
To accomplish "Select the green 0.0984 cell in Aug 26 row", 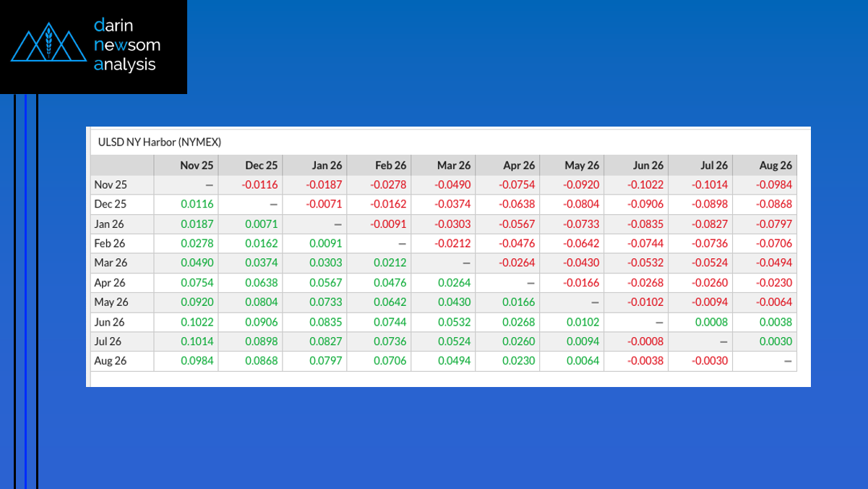I will click(198, 361).
